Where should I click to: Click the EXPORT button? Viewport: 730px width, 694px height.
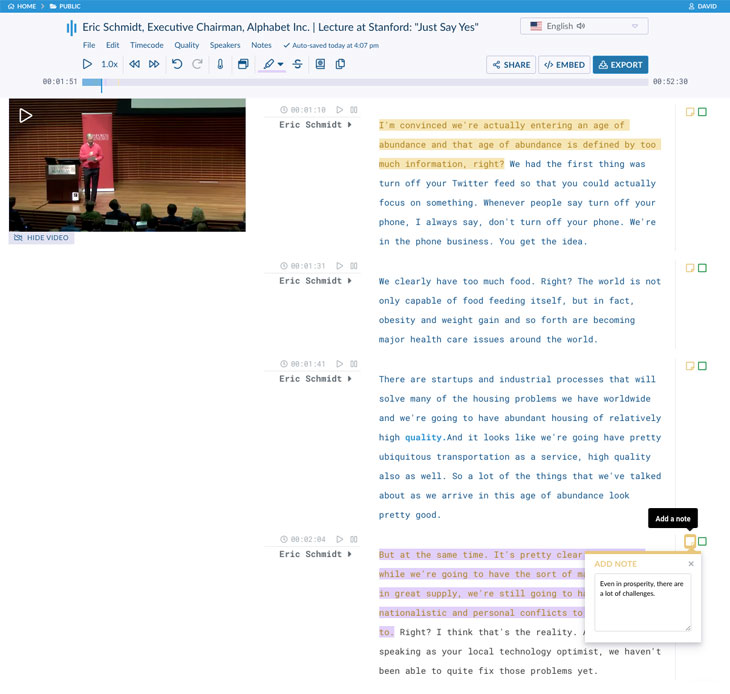coord(620,65)
